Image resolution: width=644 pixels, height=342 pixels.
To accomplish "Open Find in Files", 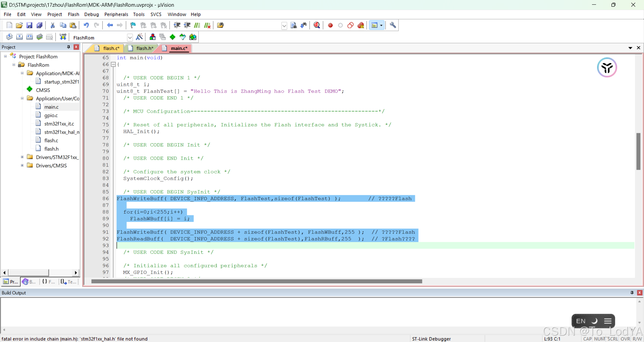I will [220, 25].
